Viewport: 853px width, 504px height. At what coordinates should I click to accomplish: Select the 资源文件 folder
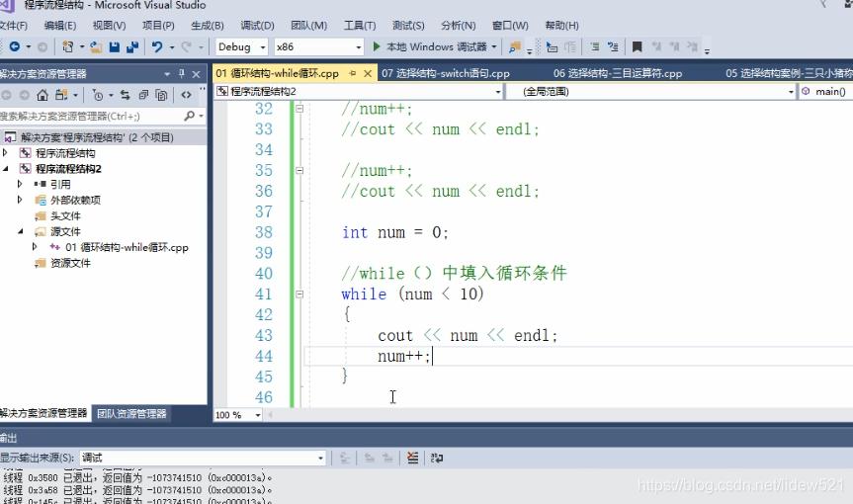pyautogui.click(x=70, y=263)
